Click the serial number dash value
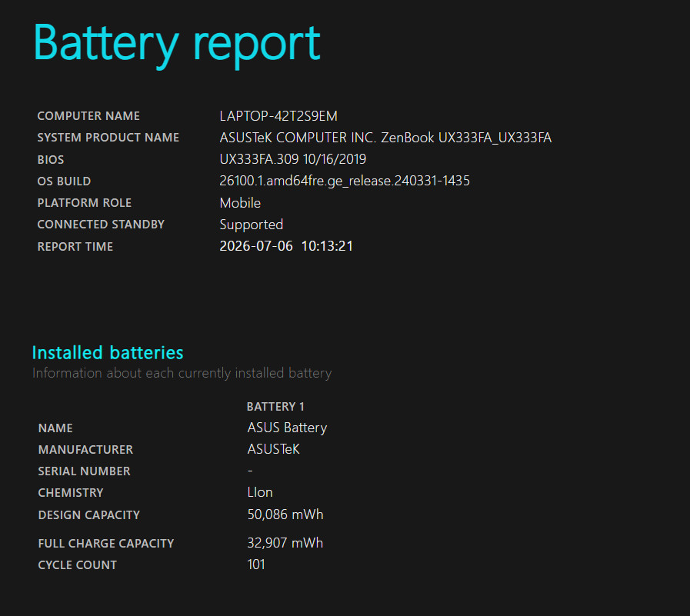690x616 pixels. 250,471
